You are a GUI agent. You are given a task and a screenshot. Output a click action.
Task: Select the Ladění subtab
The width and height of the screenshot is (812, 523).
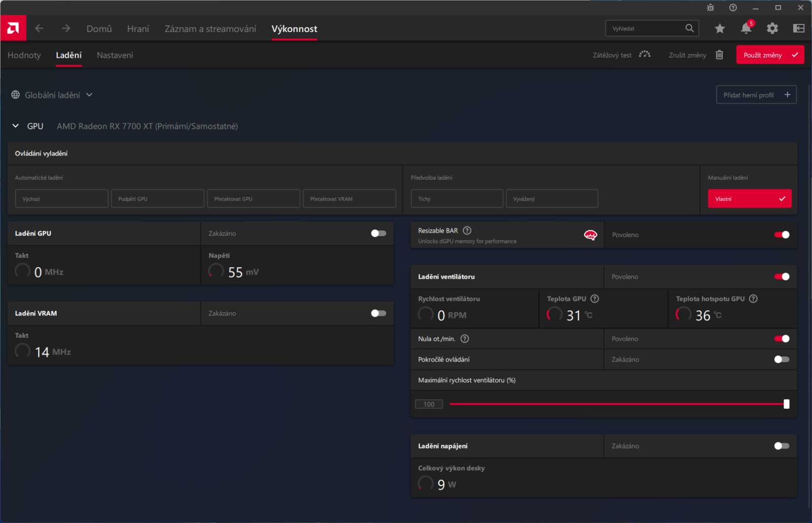pos(69,55)
